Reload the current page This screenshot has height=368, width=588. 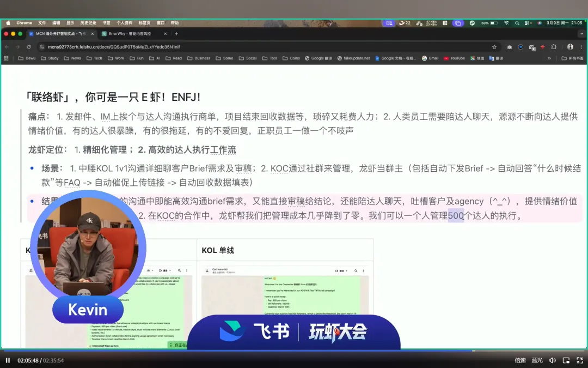point(28,47)
